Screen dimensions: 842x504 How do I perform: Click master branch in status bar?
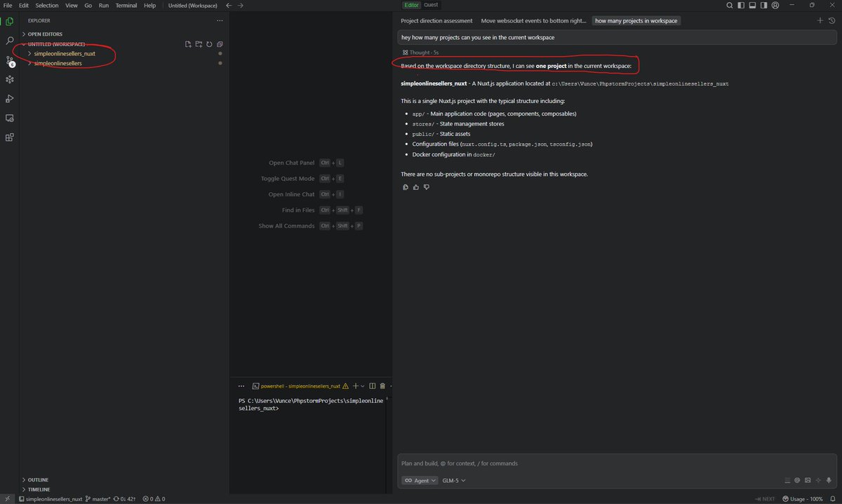tap(98, 499)
